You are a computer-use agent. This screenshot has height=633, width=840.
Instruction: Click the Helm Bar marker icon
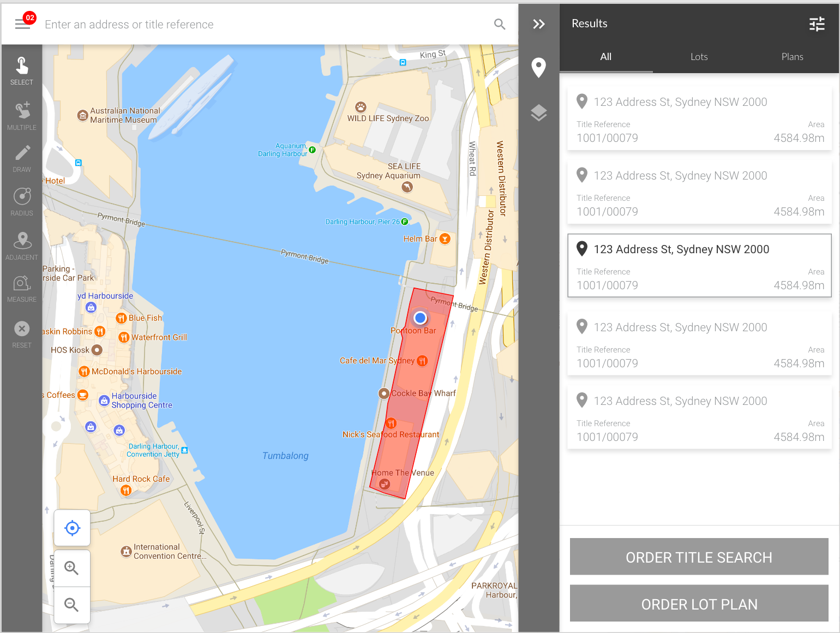click(445, 239)
